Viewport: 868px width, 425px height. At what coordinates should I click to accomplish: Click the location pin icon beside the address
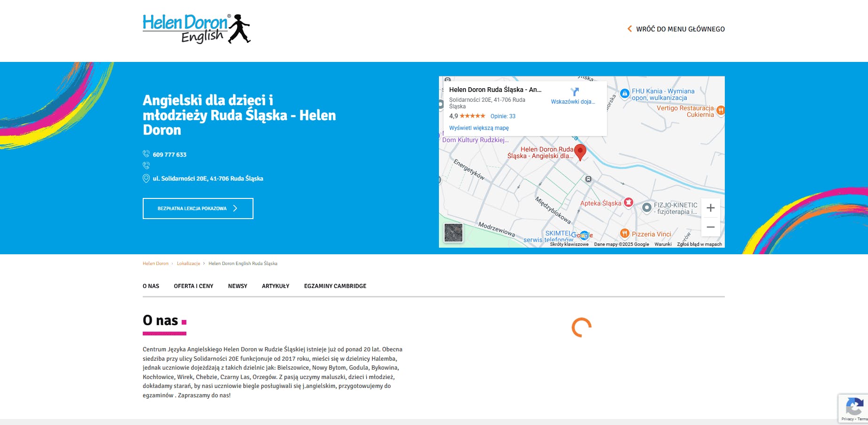pyautogui.click(x=146, y=178)
